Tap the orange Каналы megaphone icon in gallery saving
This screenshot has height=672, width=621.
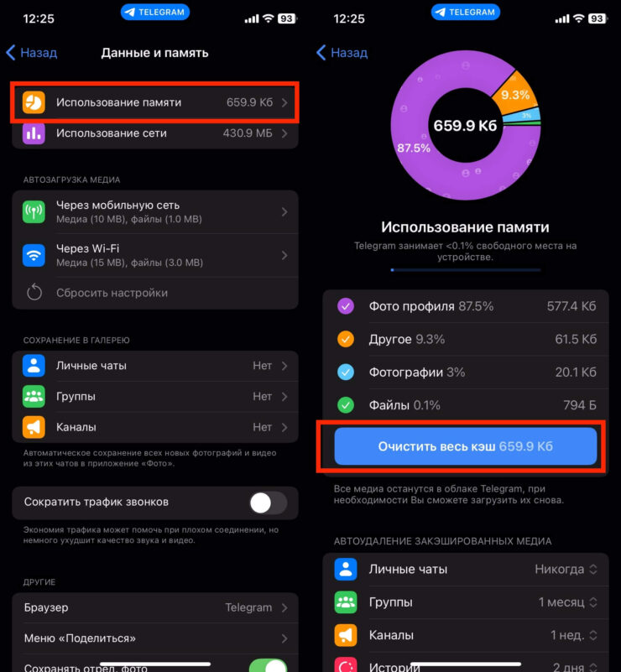[x=34, y=427]
